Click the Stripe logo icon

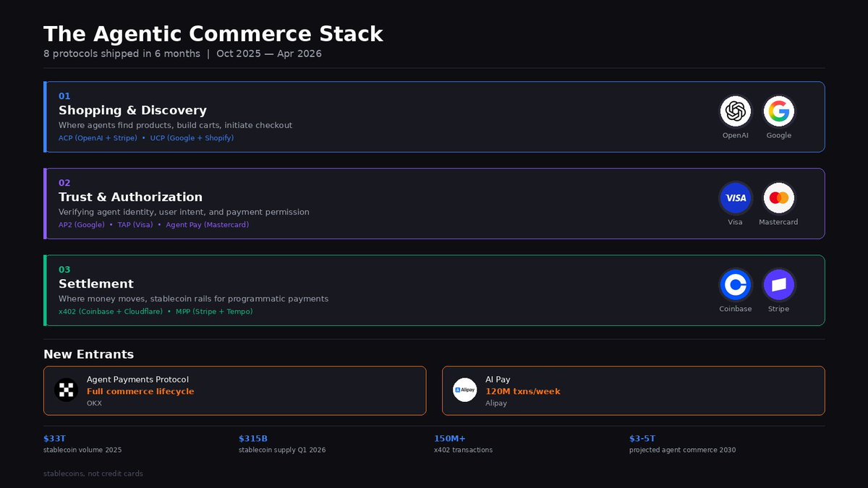click(x=778, y=285)
